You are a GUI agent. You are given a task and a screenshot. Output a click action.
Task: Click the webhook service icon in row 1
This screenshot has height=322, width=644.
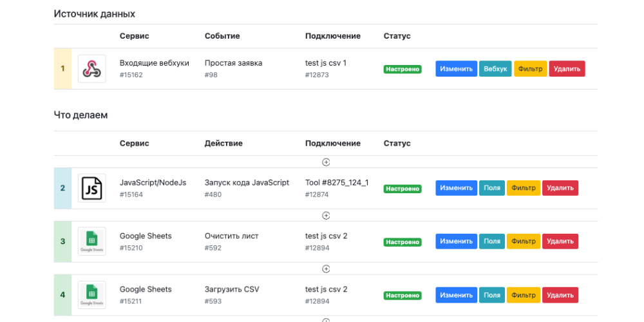pos(91,69)
